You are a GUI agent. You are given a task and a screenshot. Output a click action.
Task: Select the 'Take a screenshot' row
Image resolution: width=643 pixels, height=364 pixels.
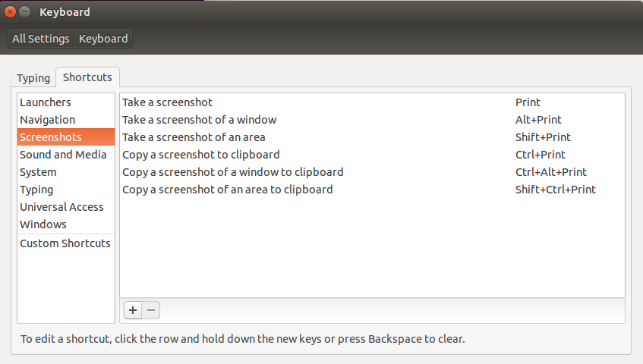[372, 102]
